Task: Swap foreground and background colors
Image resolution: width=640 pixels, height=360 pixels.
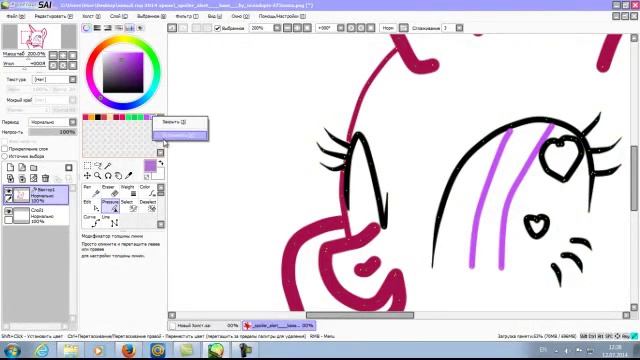Action: 161,163
